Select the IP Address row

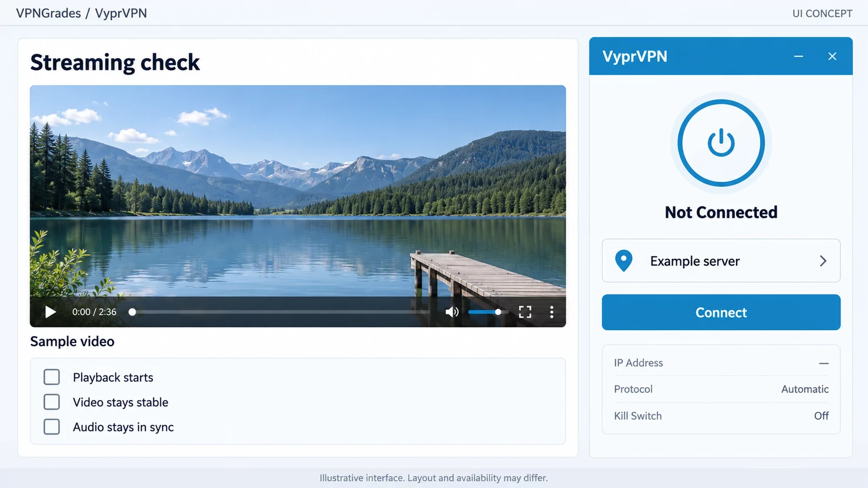tap(721, 362)
